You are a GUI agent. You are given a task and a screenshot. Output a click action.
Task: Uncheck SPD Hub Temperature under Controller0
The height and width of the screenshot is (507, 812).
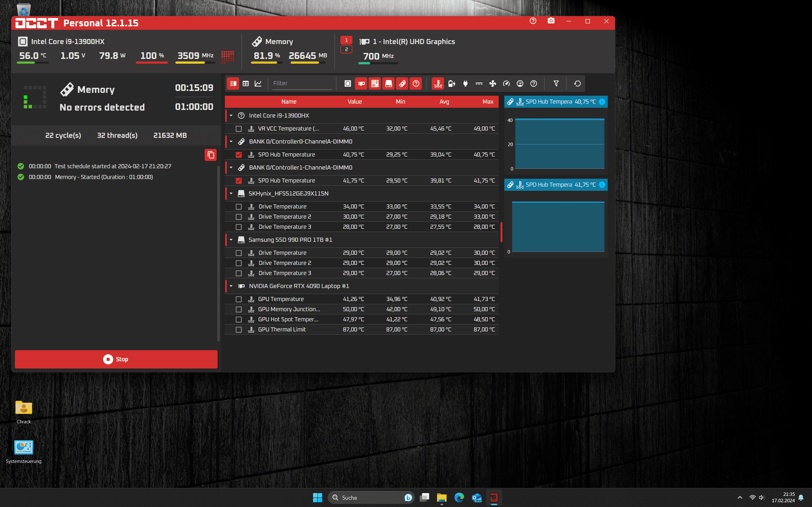(239, 155)
